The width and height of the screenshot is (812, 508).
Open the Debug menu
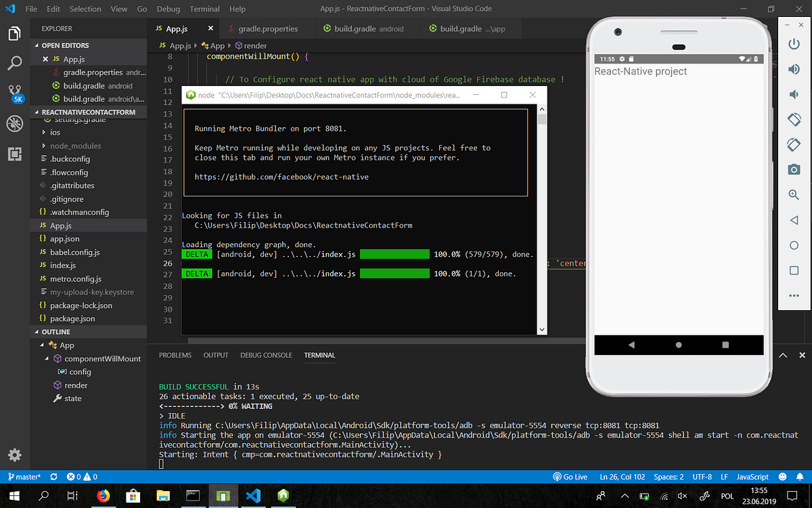168,9
